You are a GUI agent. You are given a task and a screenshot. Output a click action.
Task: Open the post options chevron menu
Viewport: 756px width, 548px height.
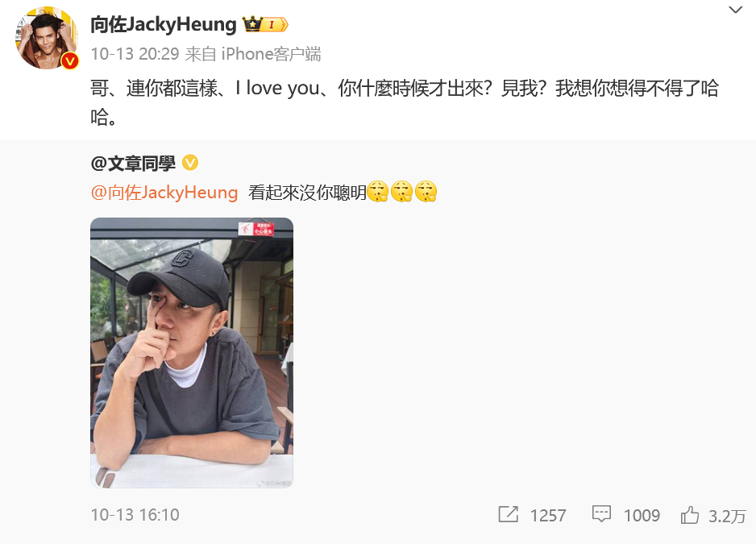click(x=735, y=10)
